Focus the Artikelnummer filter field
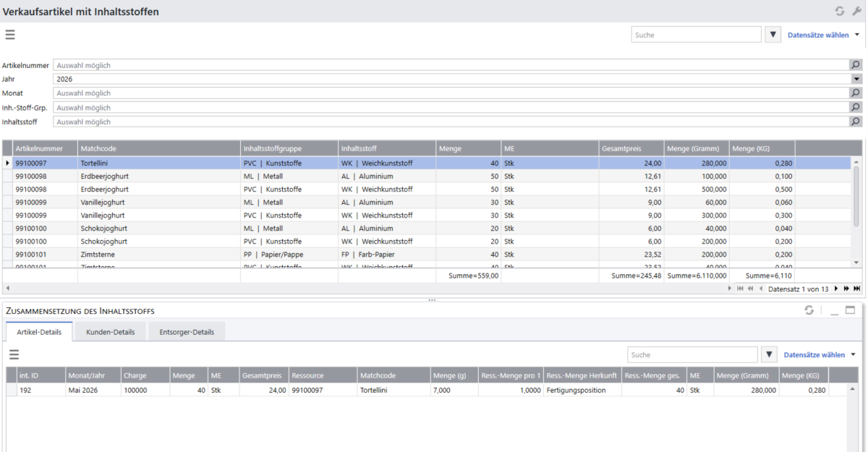The image size is (868, 452). 451,65
